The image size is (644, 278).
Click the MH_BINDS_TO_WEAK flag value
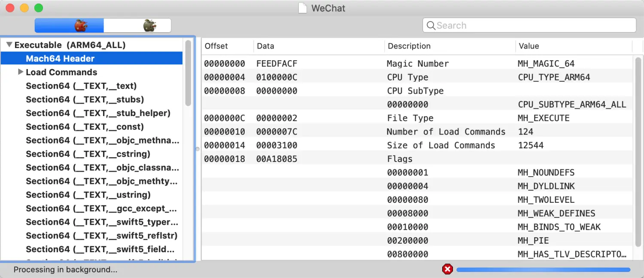559,227
